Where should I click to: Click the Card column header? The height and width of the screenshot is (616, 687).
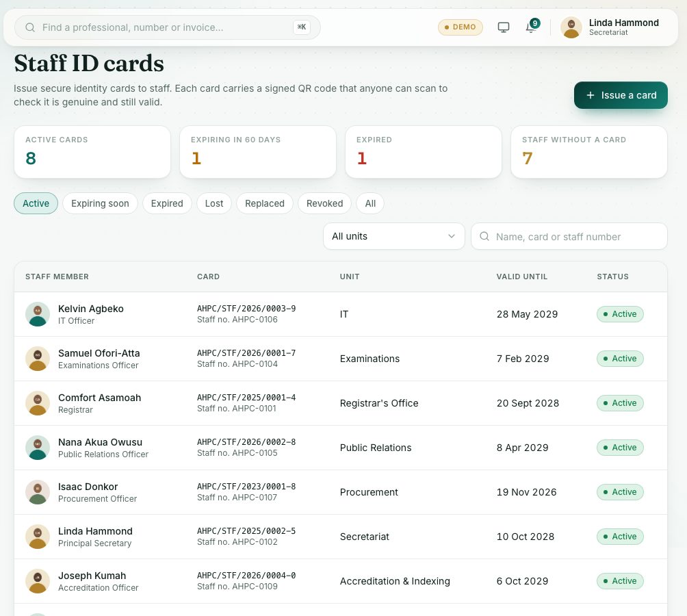point(208,277)
